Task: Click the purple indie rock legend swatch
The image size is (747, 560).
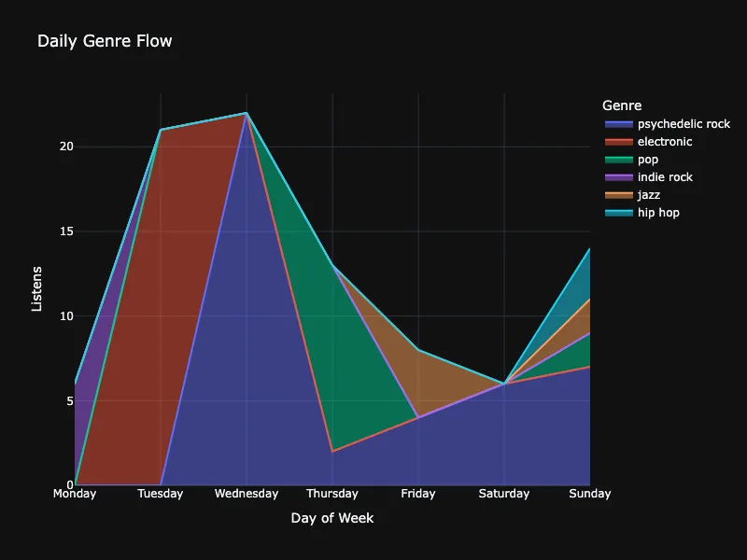Action: (x=618, y=177)
